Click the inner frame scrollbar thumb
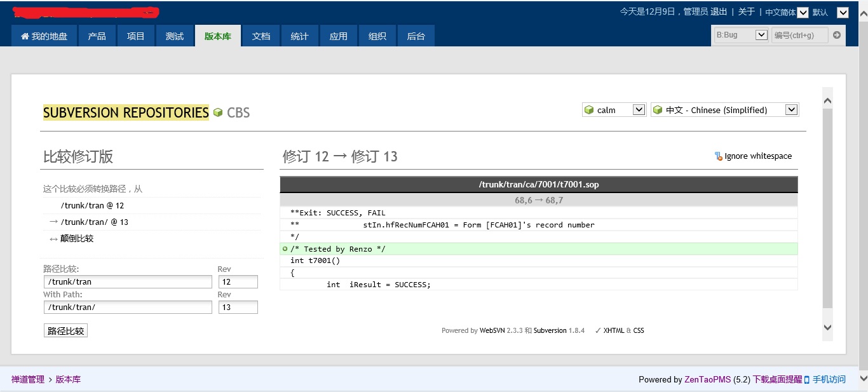This screenshot has height=392, width=868. (827, 208)
